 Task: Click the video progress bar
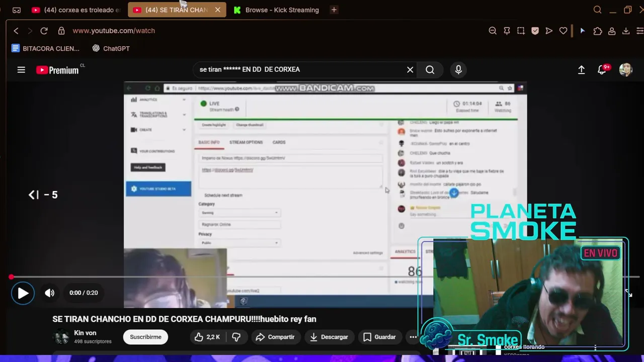point(325,277)
